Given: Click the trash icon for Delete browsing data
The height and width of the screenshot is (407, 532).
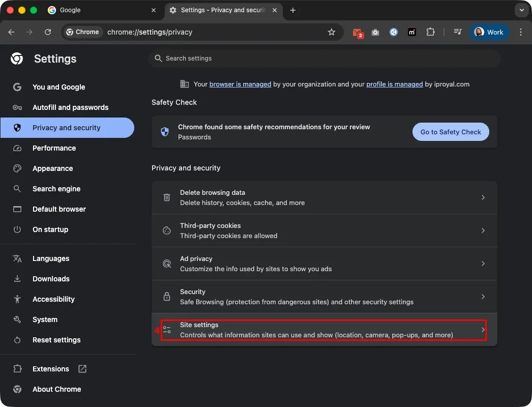Looking at the screenshot, I should tap(167, 197).
